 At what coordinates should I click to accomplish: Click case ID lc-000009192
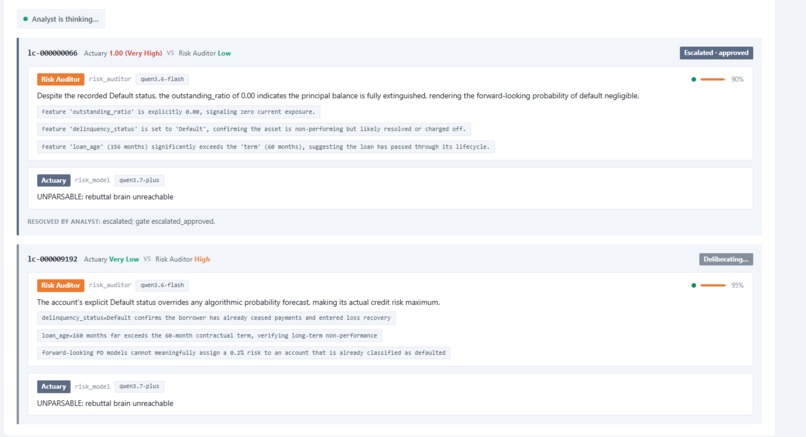click(52, 259)
